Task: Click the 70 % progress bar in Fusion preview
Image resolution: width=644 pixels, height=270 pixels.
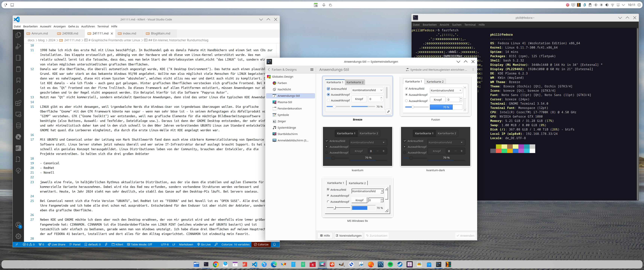Action: [x=446, y=107]
